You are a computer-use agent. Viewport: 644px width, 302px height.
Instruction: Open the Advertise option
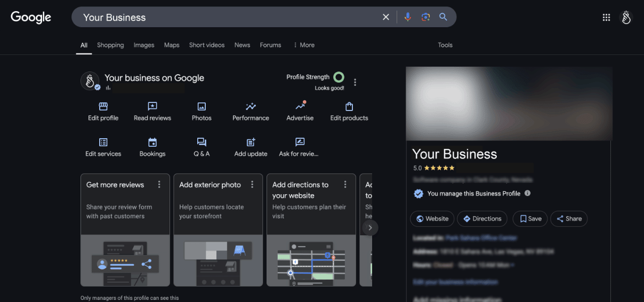coord(300,112)
